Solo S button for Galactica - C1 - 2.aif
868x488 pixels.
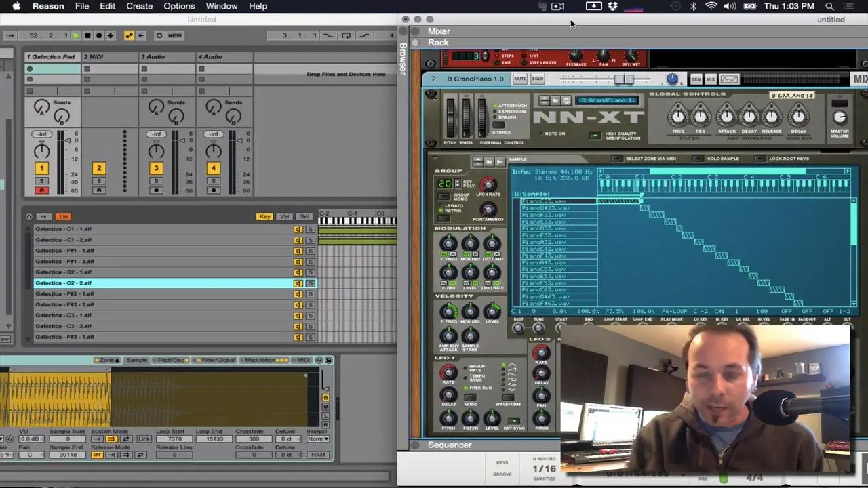311,240
